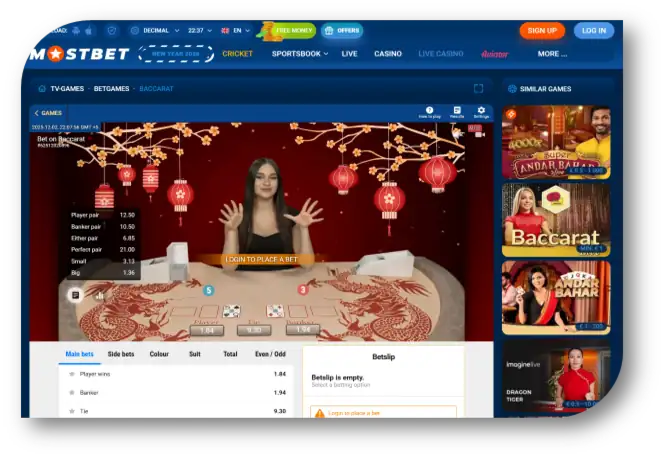Switch to the Suit tab
Viewport: 665px width, 458px height.
pyautogui.click(x=195, y=354)
